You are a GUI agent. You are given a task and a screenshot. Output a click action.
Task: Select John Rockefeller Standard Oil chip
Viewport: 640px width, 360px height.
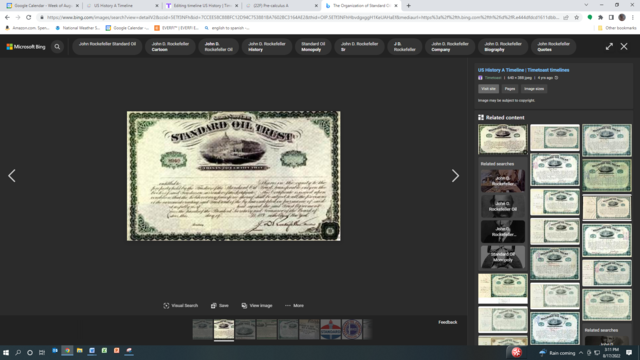pyautogui.click(x=107, y=47)
